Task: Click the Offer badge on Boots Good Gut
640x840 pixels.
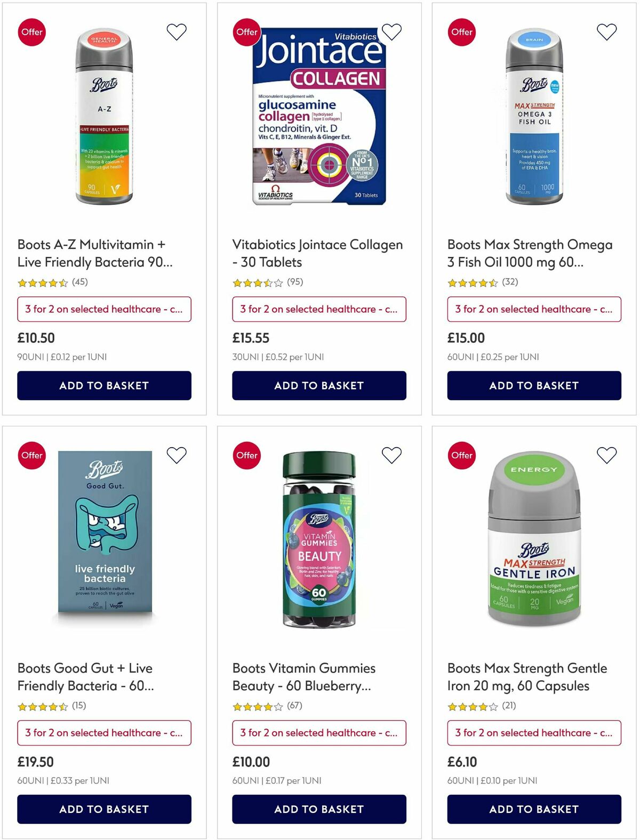Action: 32,455
